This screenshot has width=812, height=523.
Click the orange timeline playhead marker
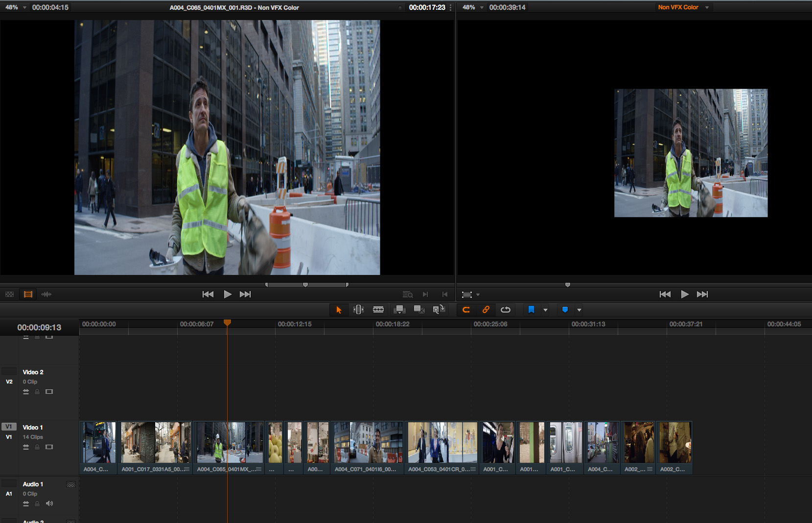point(227,322)
